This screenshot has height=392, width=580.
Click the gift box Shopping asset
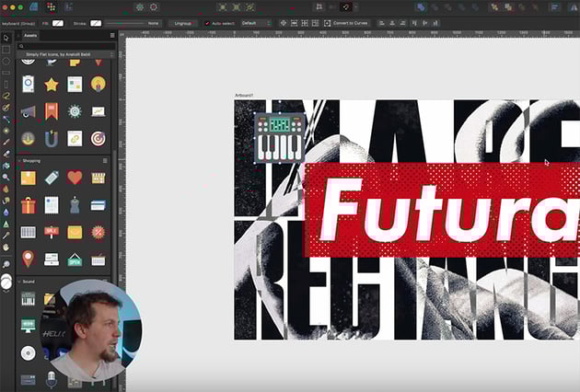click(29, 205)
